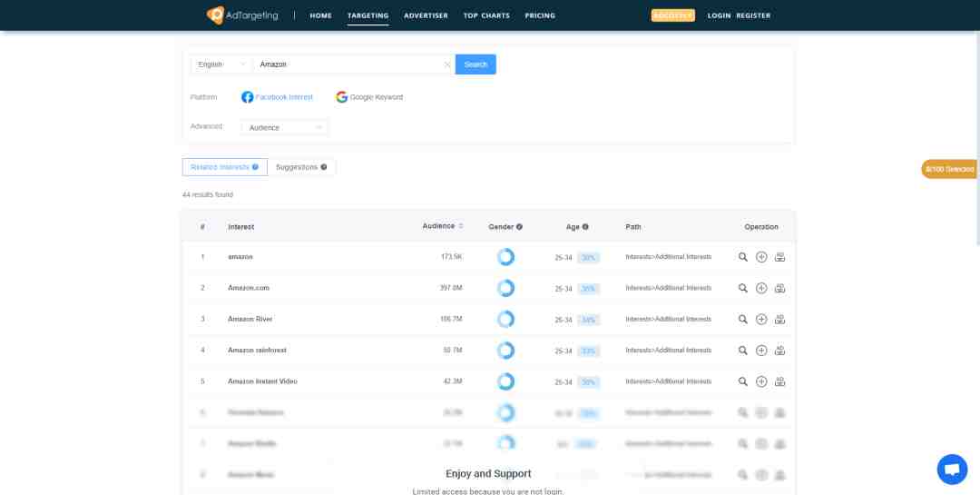
Task: Click magnifier icon for Amazon Instant Video
Action: click(x=742, y=381)
